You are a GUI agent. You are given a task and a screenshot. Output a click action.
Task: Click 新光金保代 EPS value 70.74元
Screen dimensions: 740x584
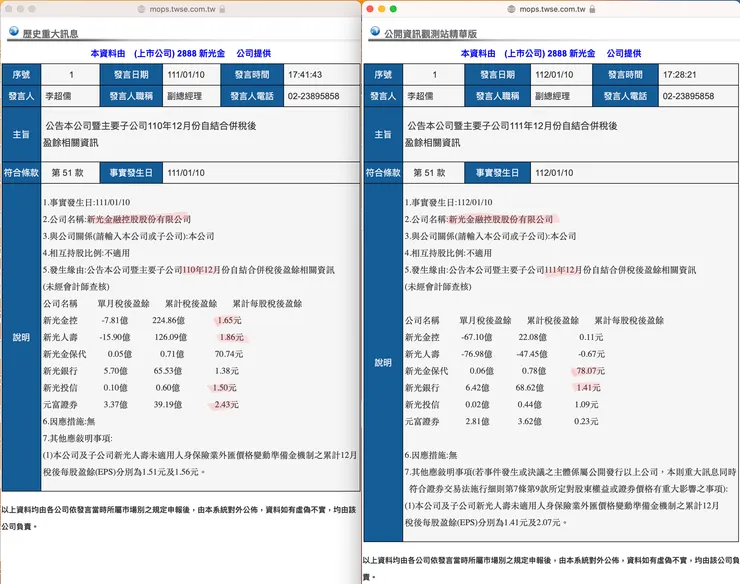click(x=229, y=354)
